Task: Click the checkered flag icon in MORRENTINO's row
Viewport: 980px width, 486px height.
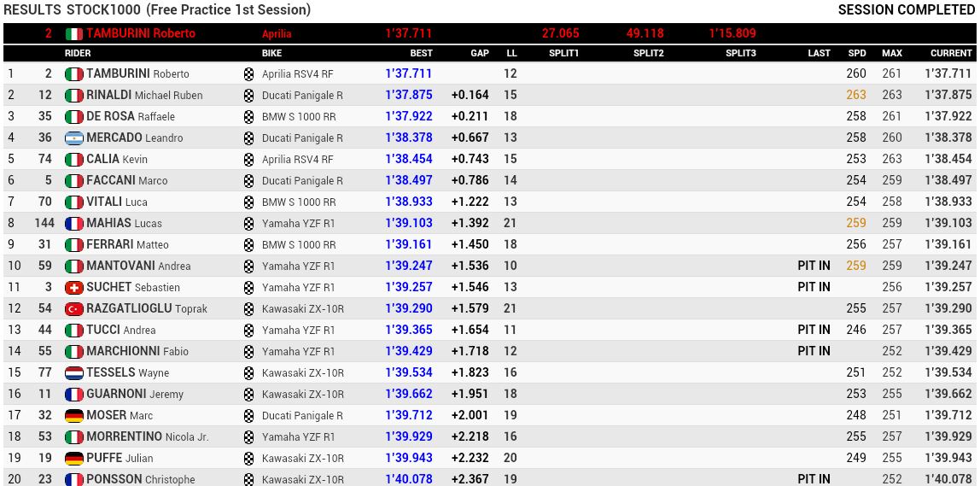Action: click(248, 437)
